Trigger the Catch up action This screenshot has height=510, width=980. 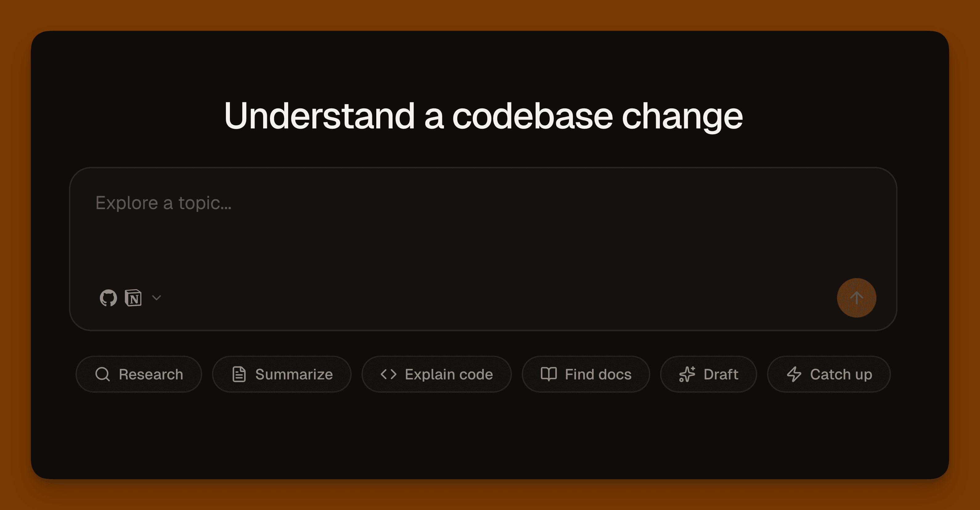[829, 374]
